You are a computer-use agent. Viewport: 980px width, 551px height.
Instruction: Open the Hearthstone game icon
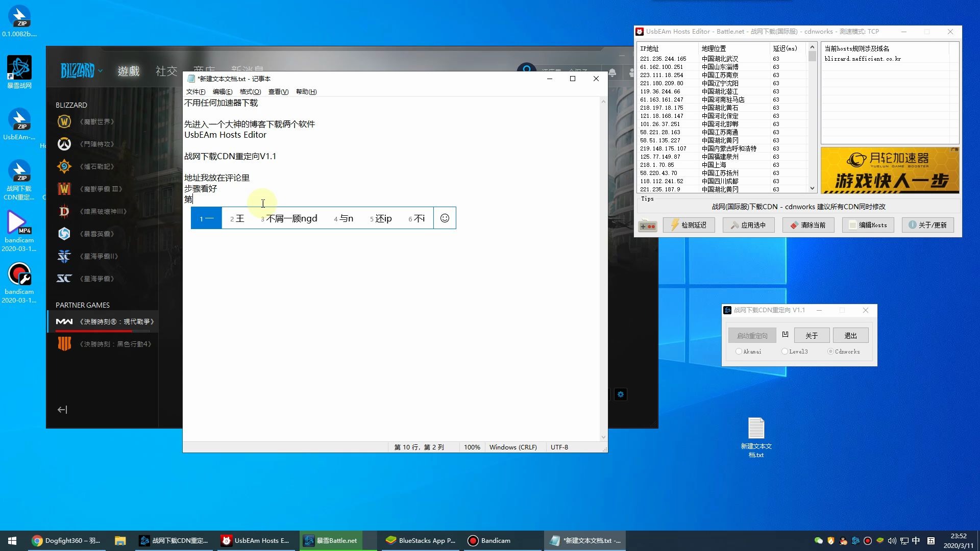pos(64,166)
